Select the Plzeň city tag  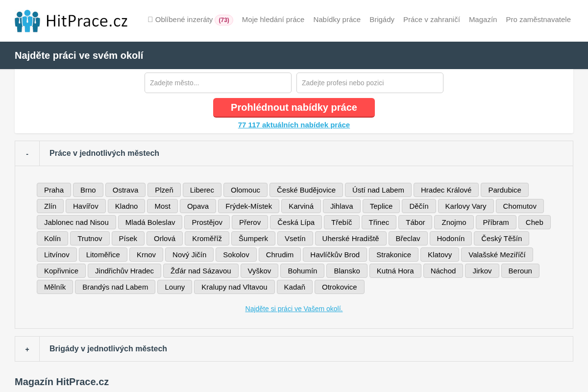pyautogui.click(x=164, y=190)
